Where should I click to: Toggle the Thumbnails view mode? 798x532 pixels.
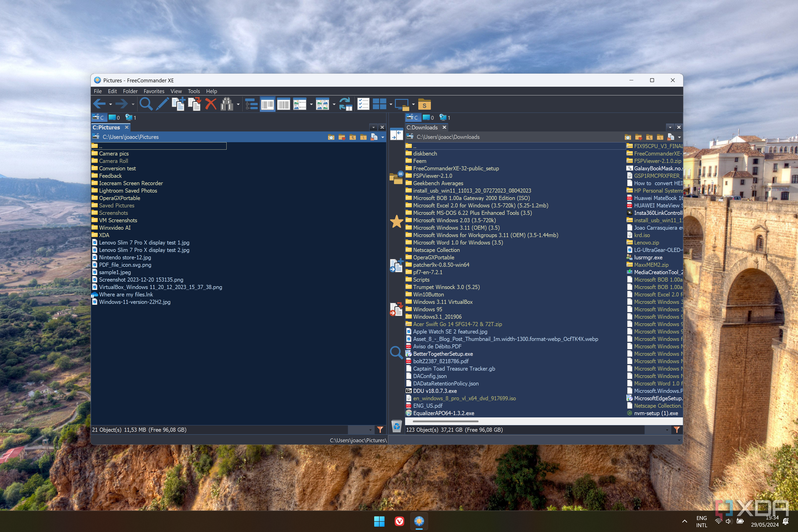[322, 104]
